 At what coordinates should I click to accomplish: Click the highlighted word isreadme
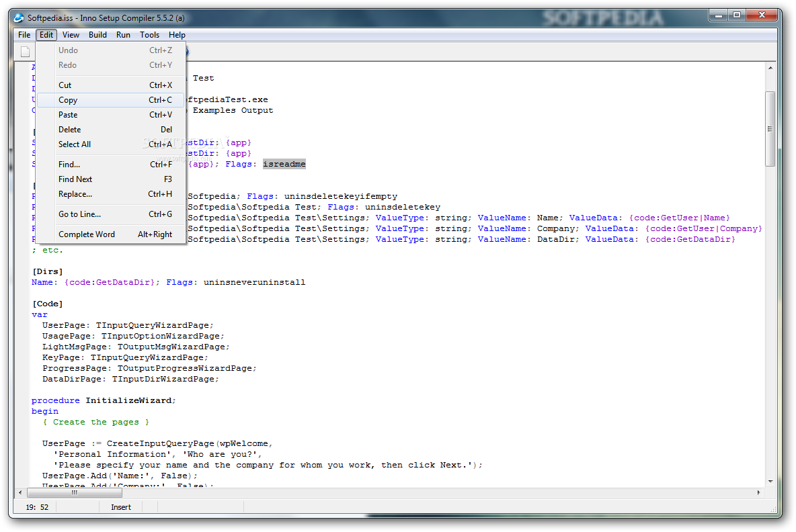(x=284, y=164)
